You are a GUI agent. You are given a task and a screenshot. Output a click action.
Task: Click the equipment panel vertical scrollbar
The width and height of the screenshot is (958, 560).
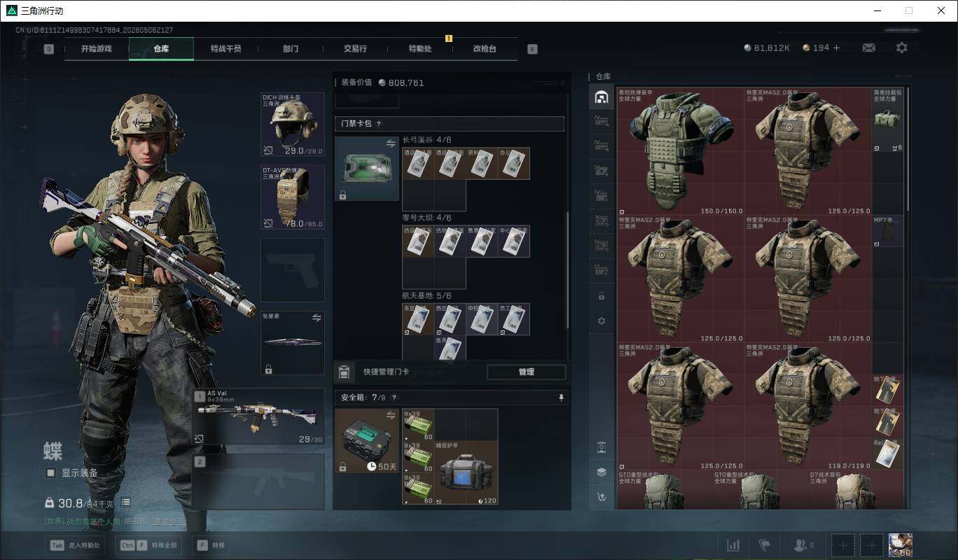(568, 269)
